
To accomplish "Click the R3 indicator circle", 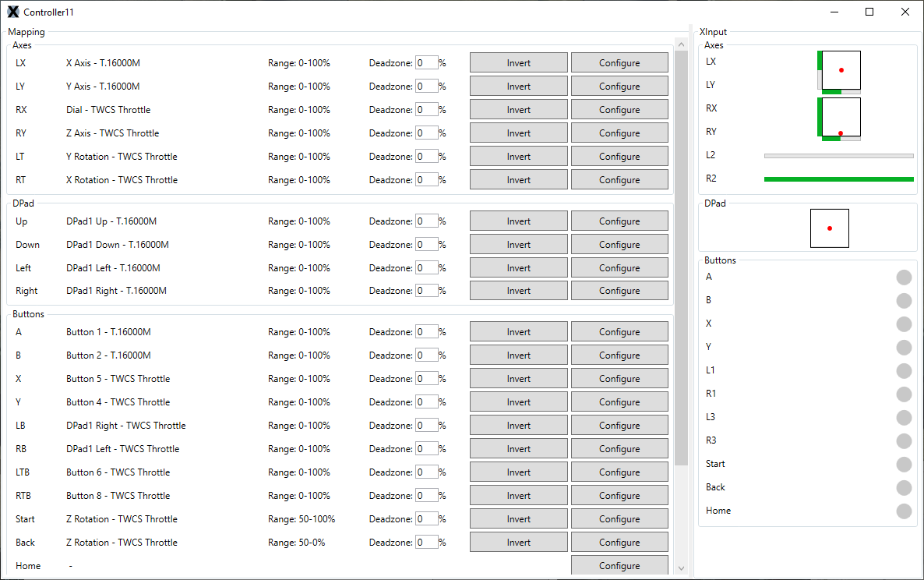I will pyautogui.click(x=904, y=441).
